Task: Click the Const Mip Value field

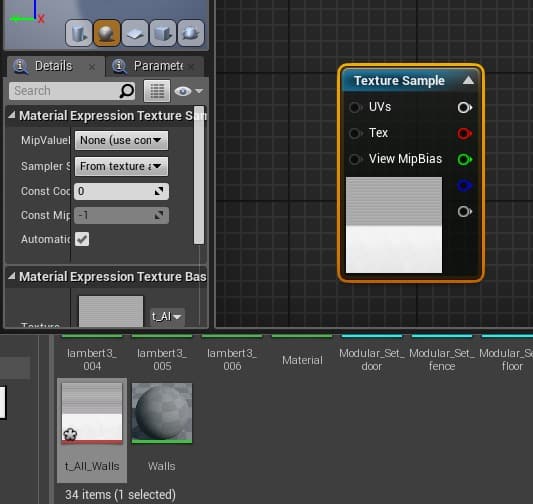Action: click(x=121, y=215)
